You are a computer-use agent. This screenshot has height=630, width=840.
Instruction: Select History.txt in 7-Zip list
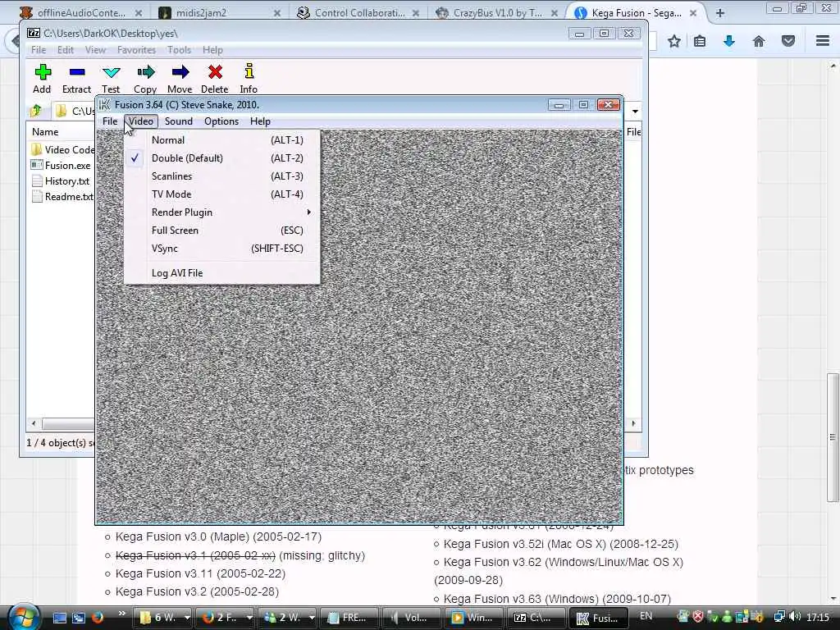pos(61,181)
